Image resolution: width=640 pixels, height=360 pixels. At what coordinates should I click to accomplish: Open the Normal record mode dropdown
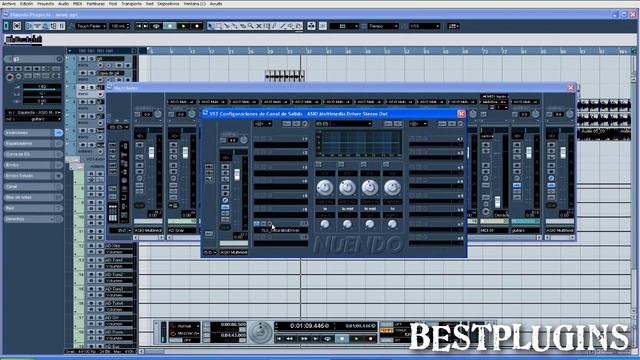[185, 326]
